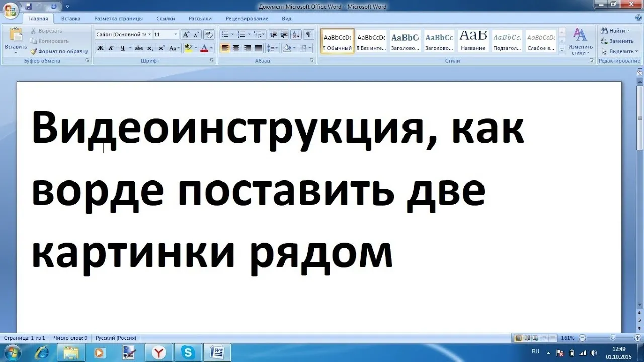Center the text
644x362 pixels.
pos(236,48)
